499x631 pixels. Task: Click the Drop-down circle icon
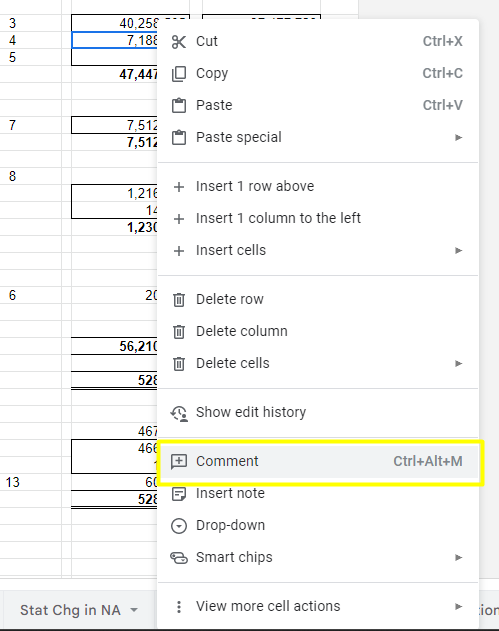pos(179,526)
